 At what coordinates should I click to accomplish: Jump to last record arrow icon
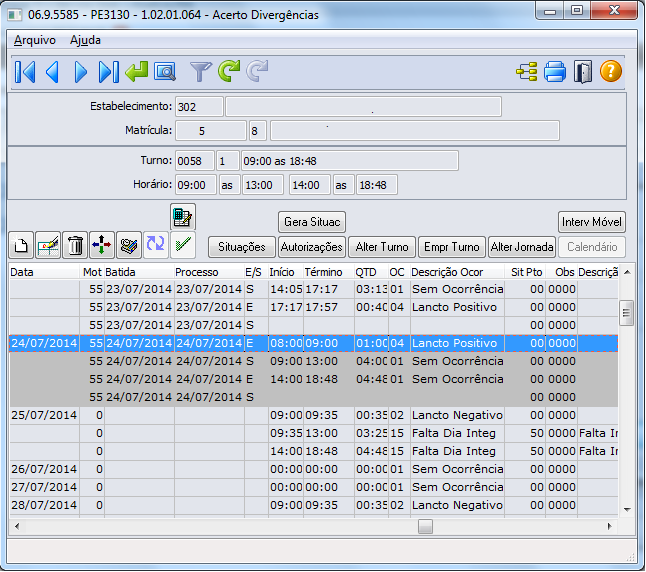[109, 72]
